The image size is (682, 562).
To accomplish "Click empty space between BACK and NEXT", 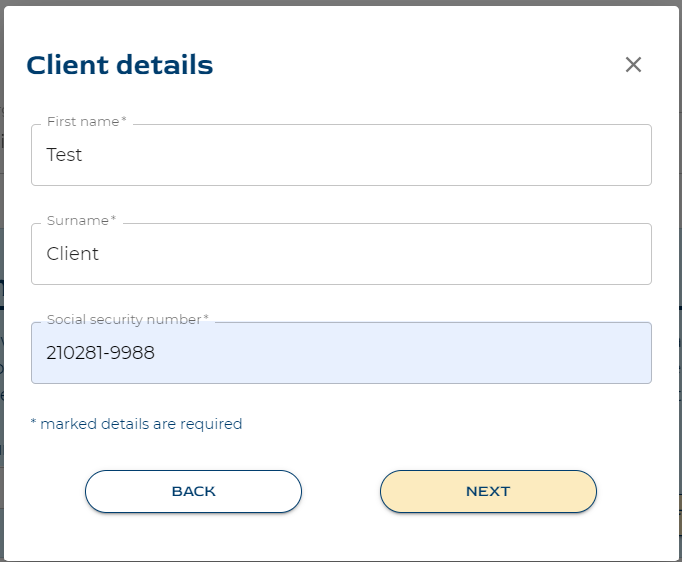I will (341, 491).
